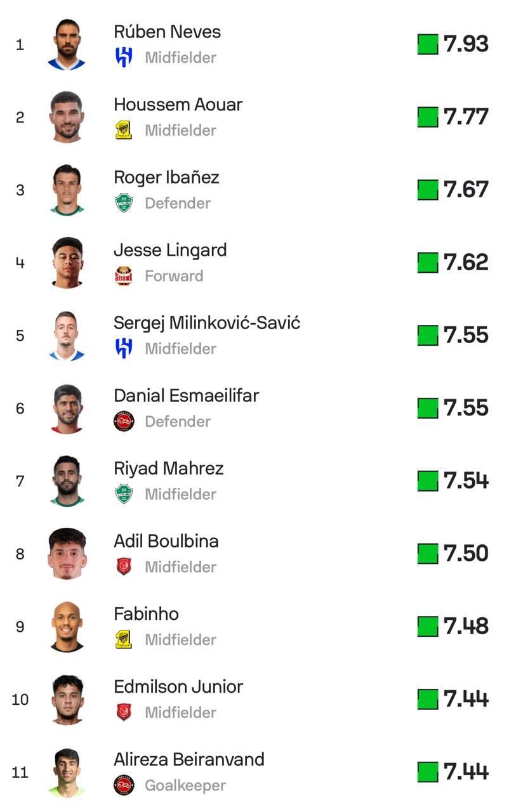
Task: Select the Alireza Beiranvand name link
Action: [x=188, y=759]
